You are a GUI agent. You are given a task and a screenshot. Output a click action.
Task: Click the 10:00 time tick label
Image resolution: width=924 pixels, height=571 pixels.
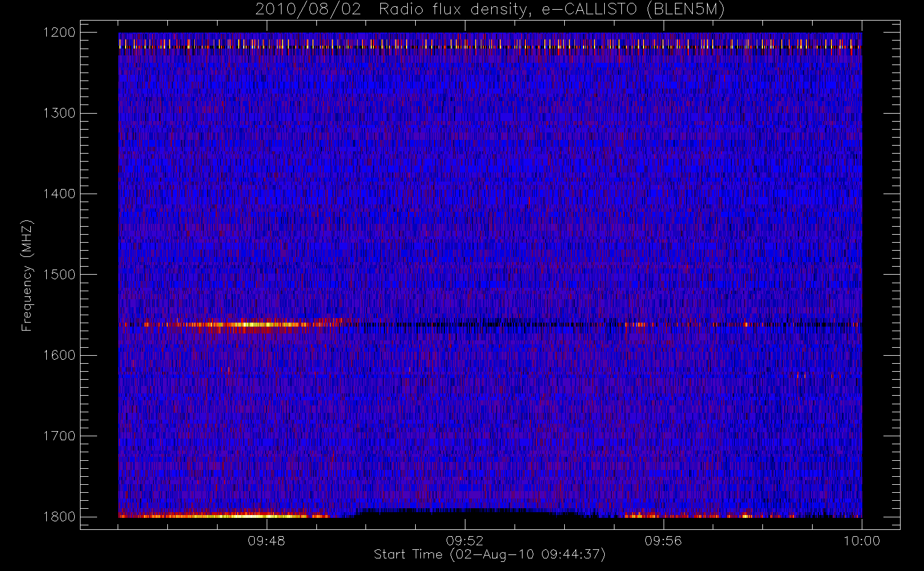coord(862,541)
